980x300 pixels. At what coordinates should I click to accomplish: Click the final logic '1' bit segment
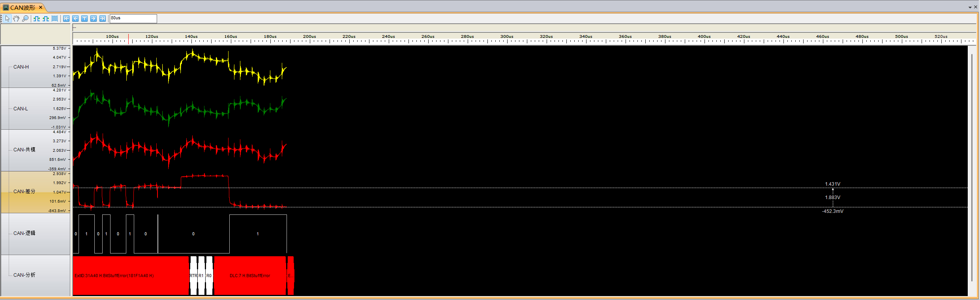coord(258,234)
